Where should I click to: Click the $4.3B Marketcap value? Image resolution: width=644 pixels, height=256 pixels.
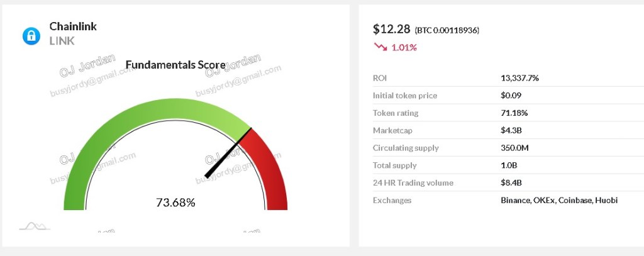[511, 131]
